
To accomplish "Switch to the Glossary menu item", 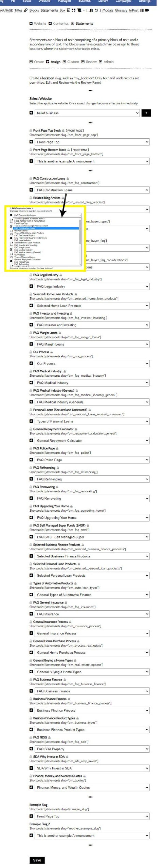I will coord(121,10).
